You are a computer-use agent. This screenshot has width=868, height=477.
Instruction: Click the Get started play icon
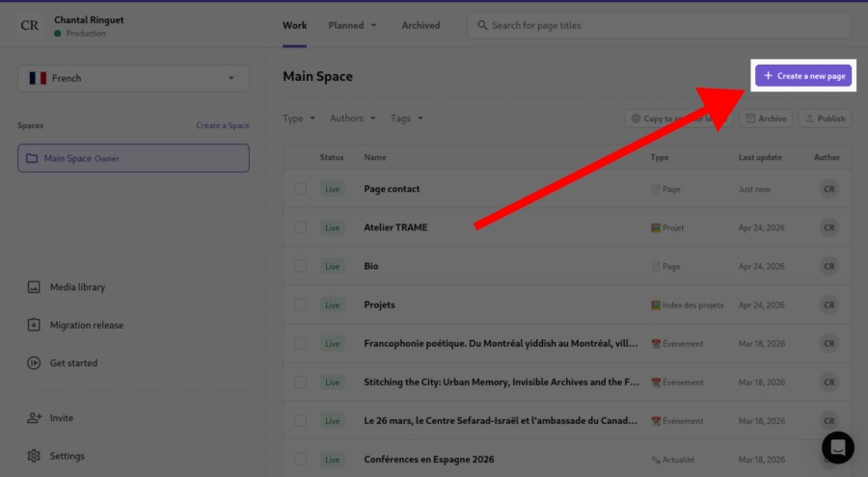pyautogui.click(x=34, y=363)
